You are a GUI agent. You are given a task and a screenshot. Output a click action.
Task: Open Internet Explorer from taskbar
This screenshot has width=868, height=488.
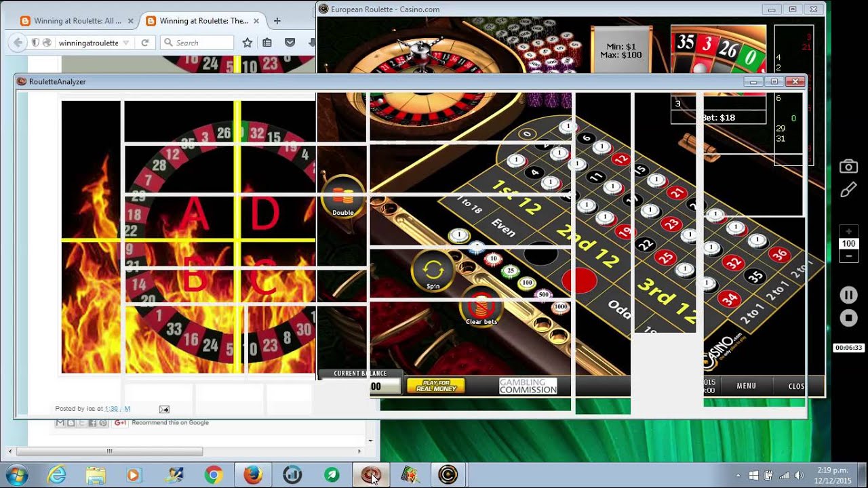point(57,475)
